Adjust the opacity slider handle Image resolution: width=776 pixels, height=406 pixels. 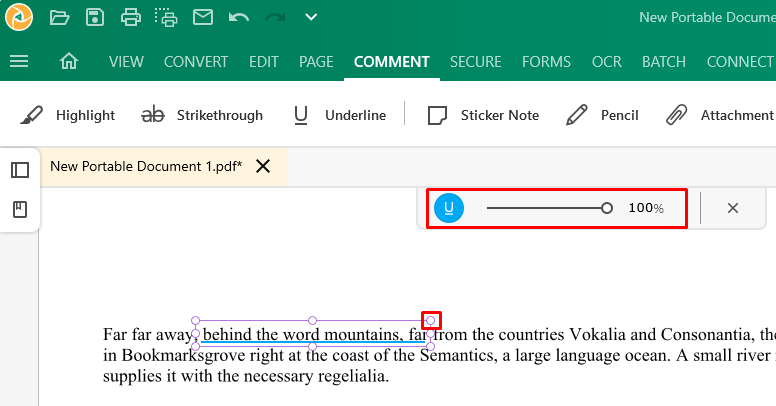(x=607, y=208)
